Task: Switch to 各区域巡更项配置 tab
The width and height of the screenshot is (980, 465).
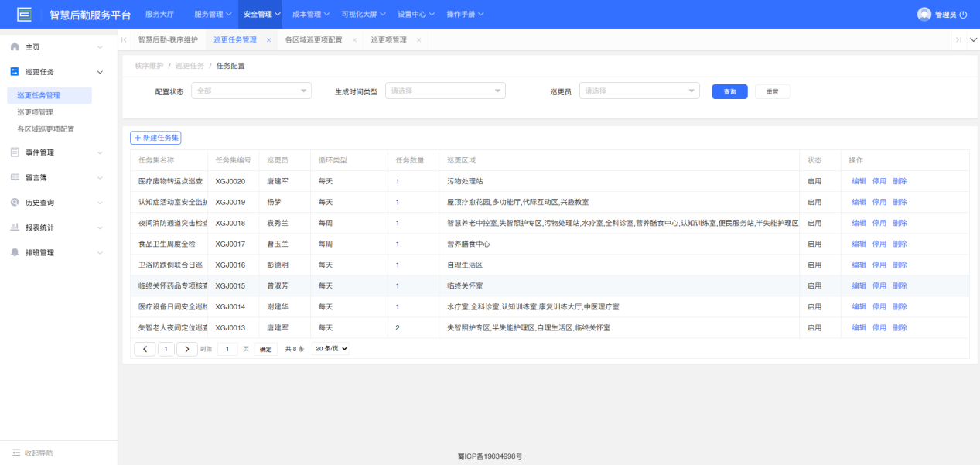Action: 313,39
